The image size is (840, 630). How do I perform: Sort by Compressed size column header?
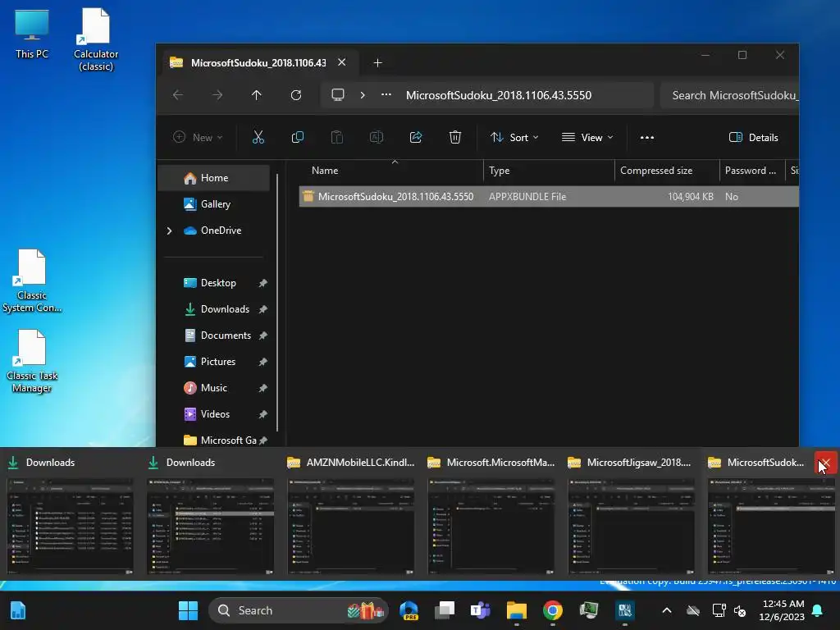[x=666, y=171]
